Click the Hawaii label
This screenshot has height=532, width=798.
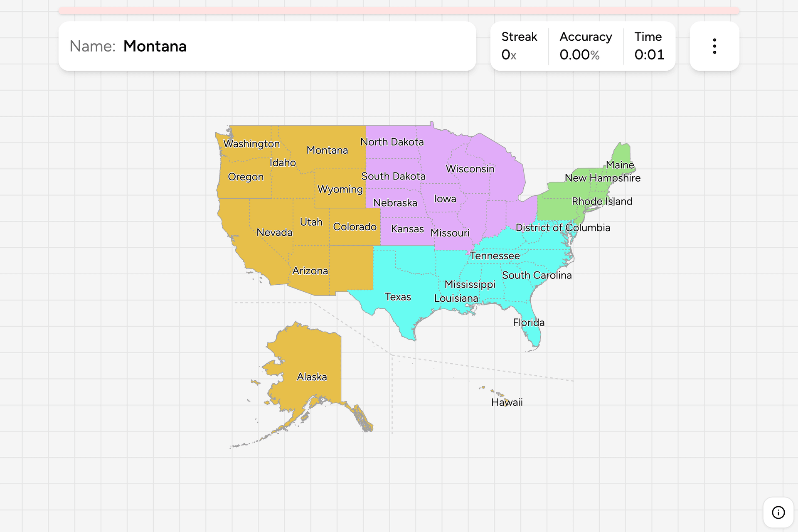[x=507, y=402]
